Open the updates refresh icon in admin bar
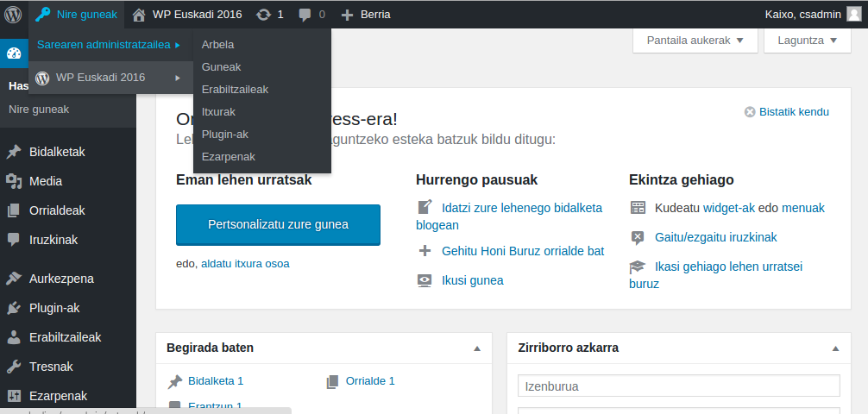Viewport: 868px width, 414px height. pyautogui.click(x=263, y=15)
